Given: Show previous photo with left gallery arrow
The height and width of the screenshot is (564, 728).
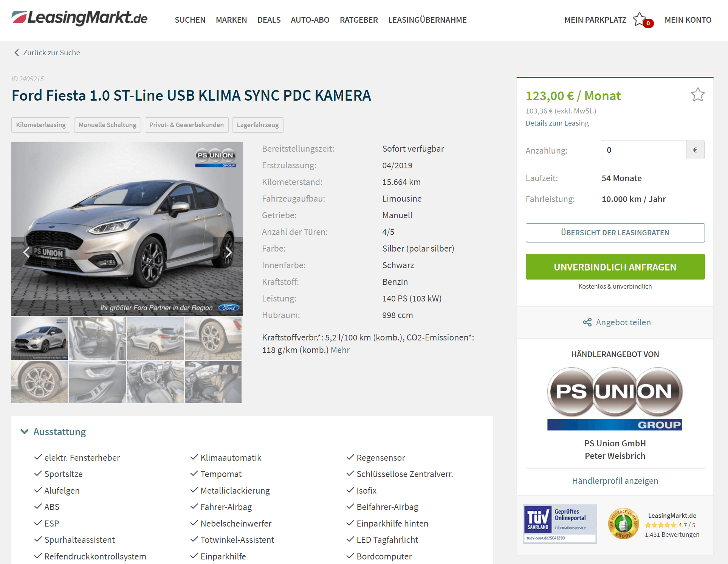Looking at the screenshot, I should (x=26, y=252).
